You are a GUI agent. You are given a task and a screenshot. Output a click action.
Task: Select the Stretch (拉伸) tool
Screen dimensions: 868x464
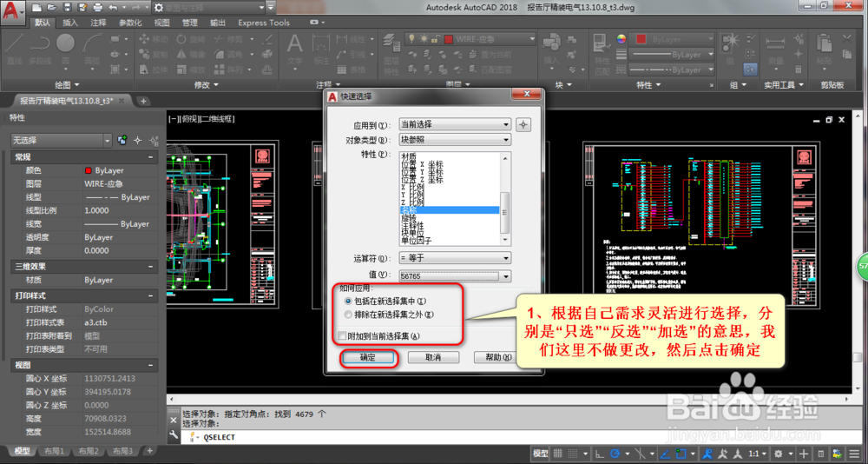[x=154, y=70]
